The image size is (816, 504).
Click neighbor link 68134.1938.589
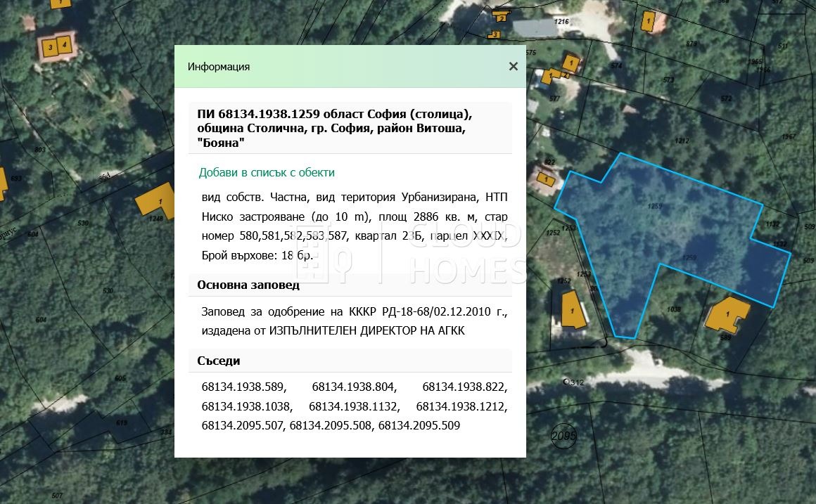coord(243,386)
